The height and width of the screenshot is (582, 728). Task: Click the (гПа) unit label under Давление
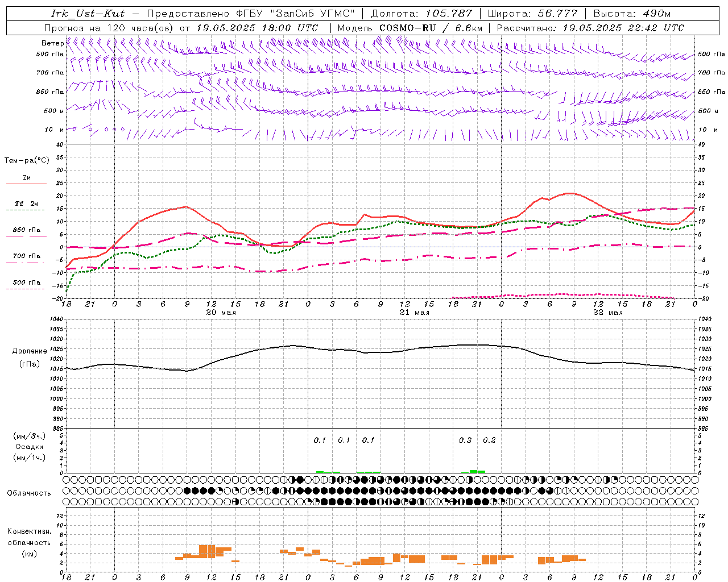click(30, 364)
